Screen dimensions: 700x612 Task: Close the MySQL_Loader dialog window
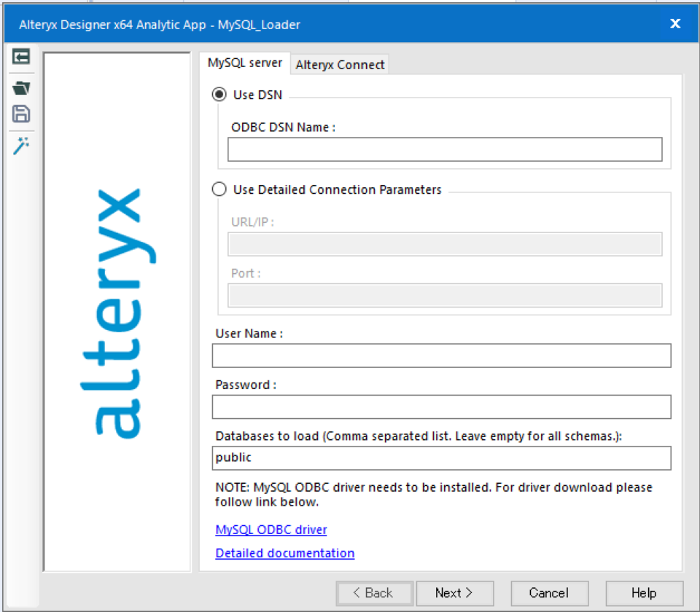coord(675,23)
